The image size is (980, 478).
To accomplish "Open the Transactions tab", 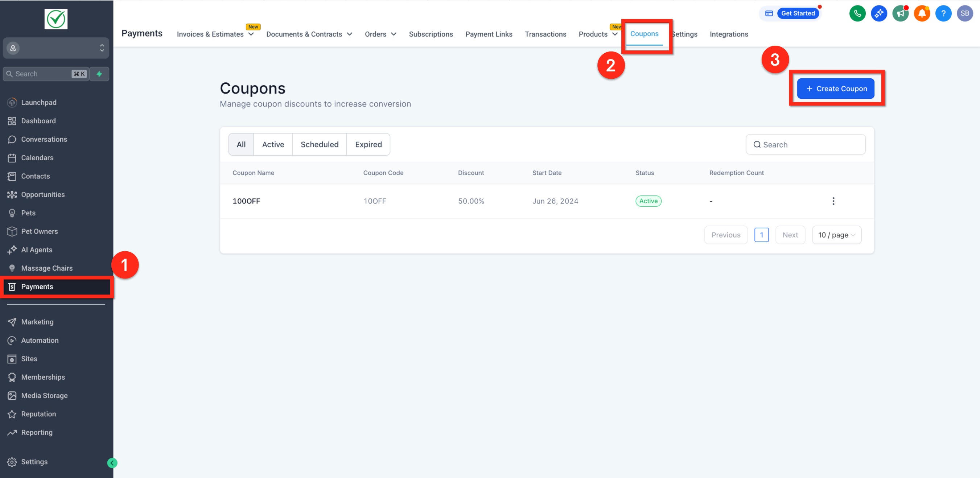I will (x=545, y=34).
